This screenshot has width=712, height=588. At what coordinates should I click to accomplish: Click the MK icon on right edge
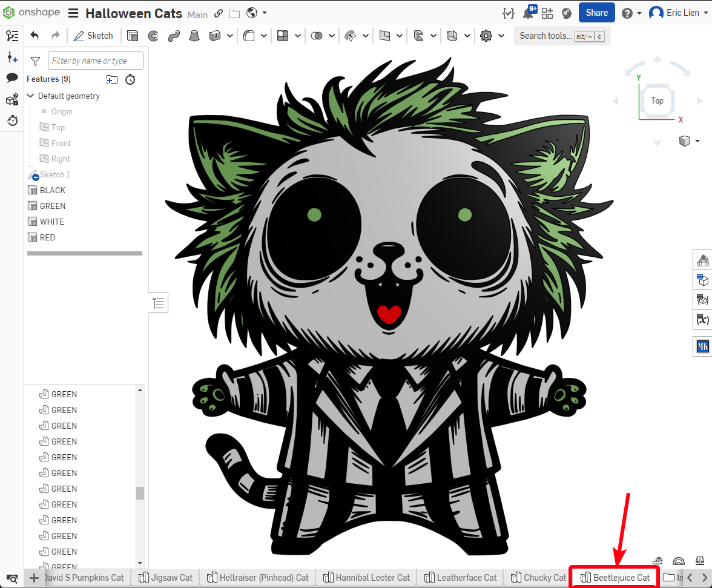[702, 346]
